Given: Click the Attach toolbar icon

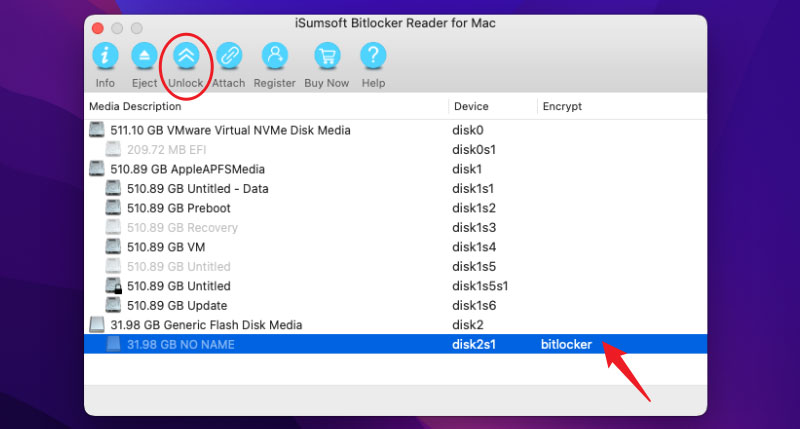Looking at the screenshot, I should coord(229,56).
